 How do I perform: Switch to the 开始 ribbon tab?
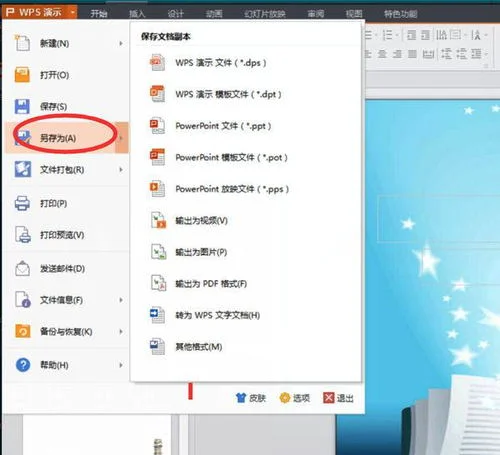99,14
